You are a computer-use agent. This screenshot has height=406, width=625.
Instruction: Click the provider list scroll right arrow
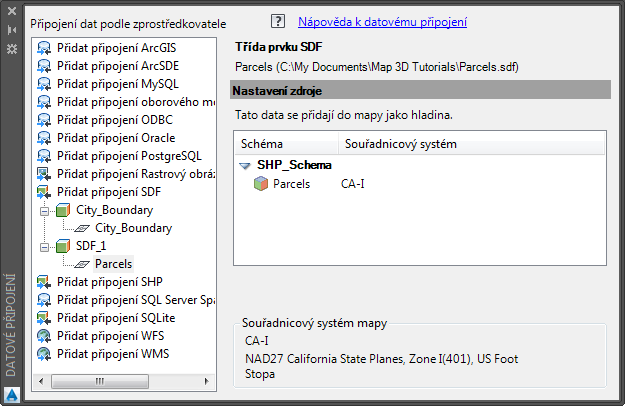pos(209,380)
